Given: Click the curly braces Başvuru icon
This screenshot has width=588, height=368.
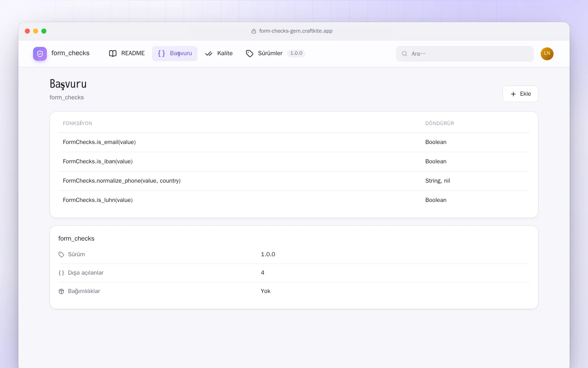Looking at the screenshot, I should 161,53.
